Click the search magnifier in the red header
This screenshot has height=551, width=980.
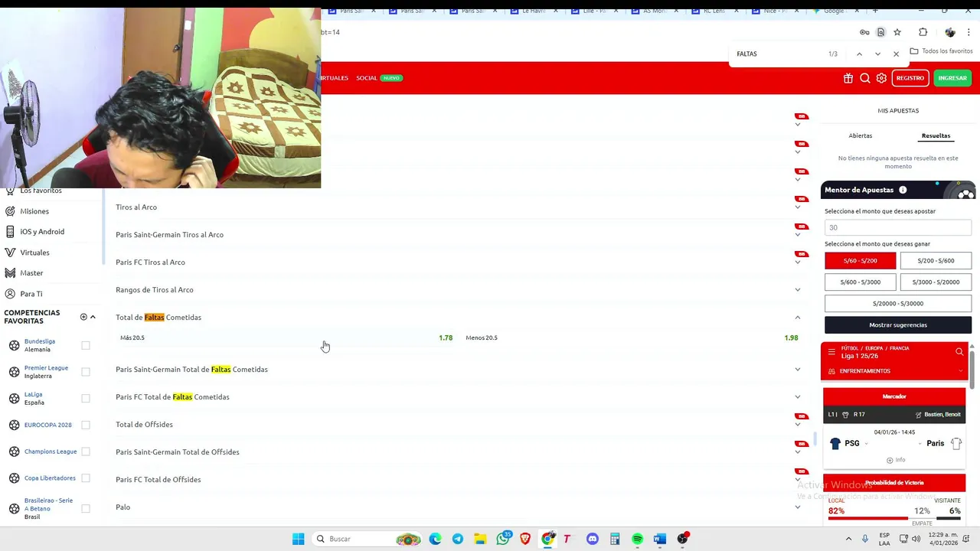pyautogui.click(x=864, y=78)
